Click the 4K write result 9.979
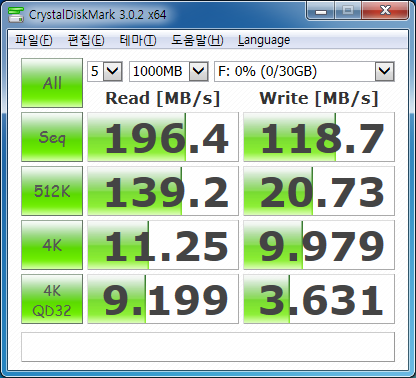This screenshot has height=378, width=416. pos(319,245)
